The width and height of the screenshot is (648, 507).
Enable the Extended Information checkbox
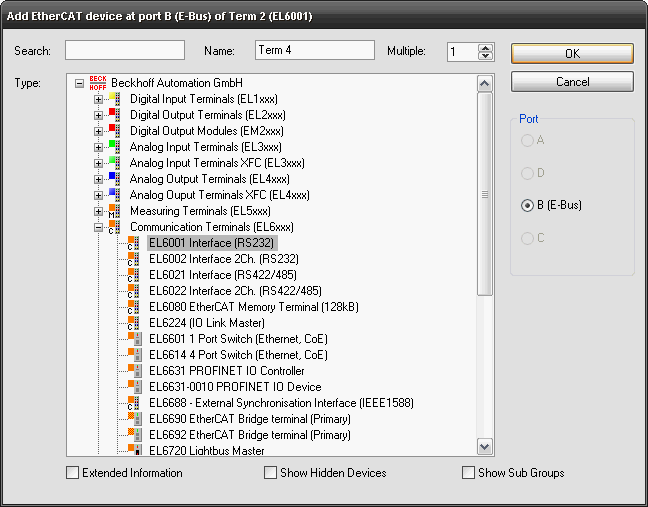click(x=72, y=473)
